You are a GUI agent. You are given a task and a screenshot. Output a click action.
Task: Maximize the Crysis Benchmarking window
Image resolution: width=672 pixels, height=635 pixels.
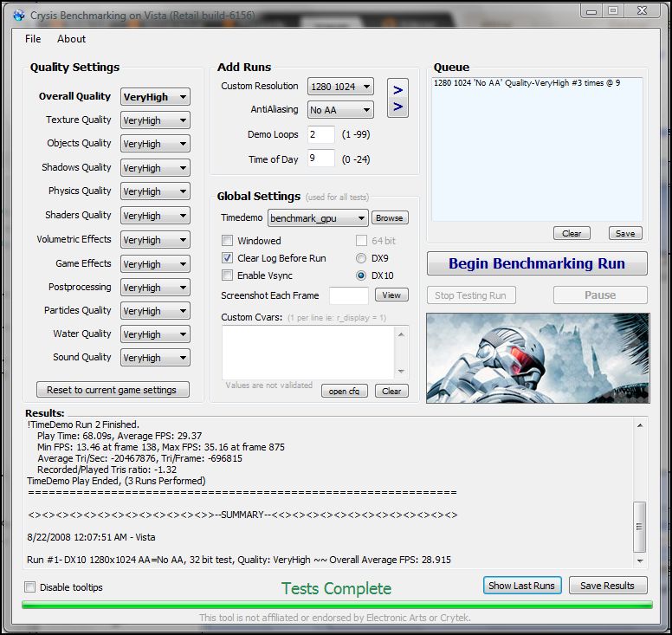[613, 11]
